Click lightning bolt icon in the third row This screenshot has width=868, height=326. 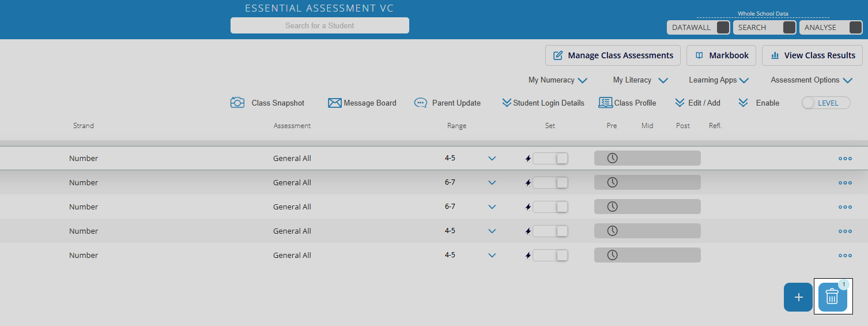(x=528, y=207)
